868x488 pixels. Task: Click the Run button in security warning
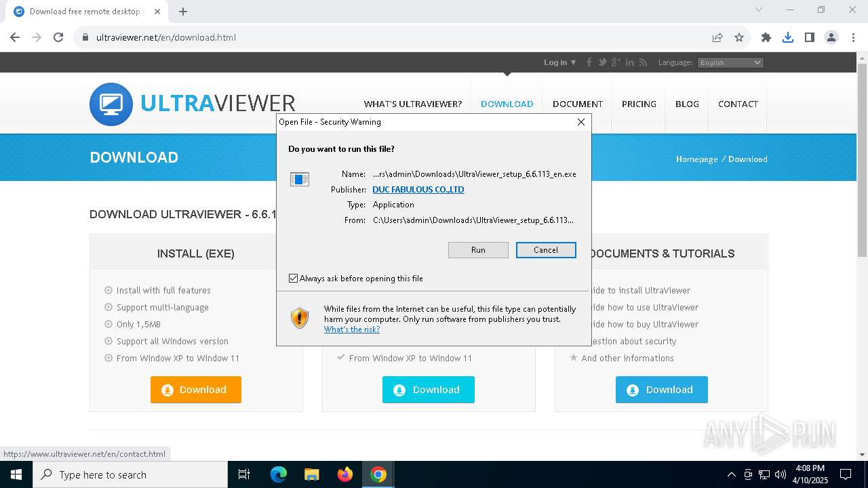click(x=478, y=250)
